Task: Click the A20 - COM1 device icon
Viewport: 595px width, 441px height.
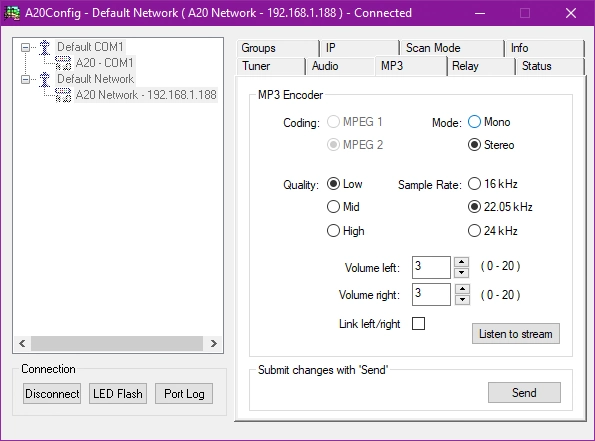Action: click(63, 63)
